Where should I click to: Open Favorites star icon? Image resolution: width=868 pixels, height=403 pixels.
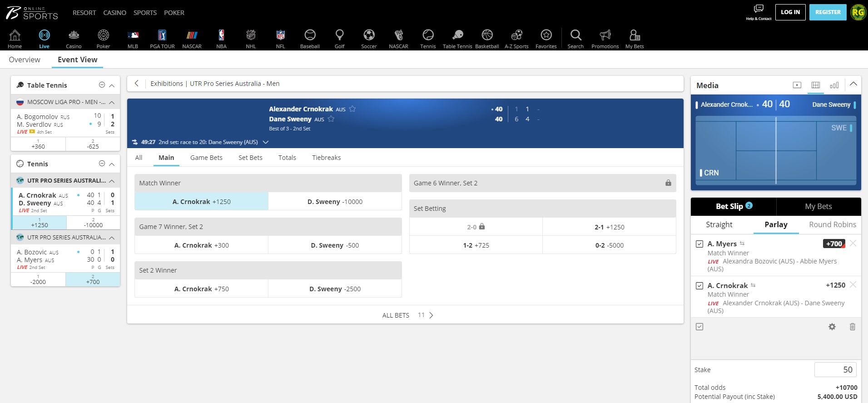(x=546, y=39)
